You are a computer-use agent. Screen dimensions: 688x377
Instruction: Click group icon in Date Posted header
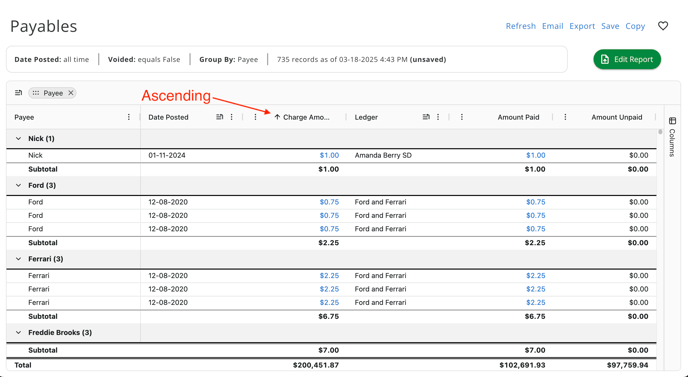tap(219, 117)
